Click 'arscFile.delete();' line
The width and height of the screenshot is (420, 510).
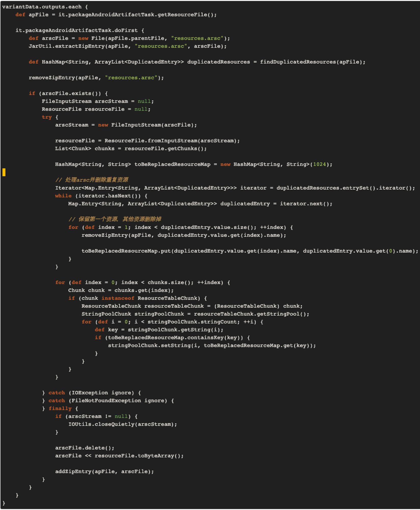pyautogui.click(x=85, y=448)
